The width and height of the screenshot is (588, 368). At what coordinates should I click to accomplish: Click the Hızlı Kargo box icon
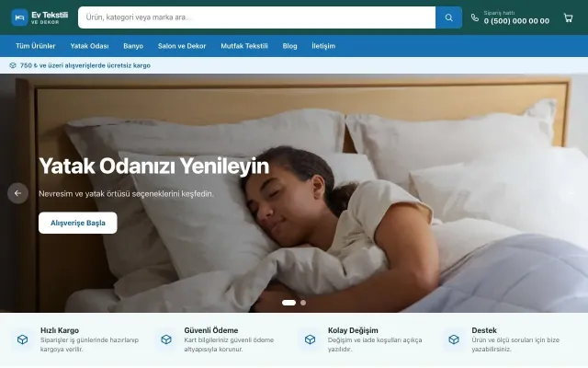(22, 339)
